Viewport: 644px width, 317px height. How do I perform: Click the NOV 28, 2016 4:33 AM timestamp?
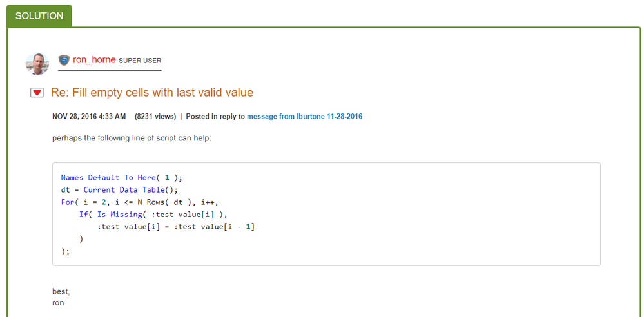[89, 117]
